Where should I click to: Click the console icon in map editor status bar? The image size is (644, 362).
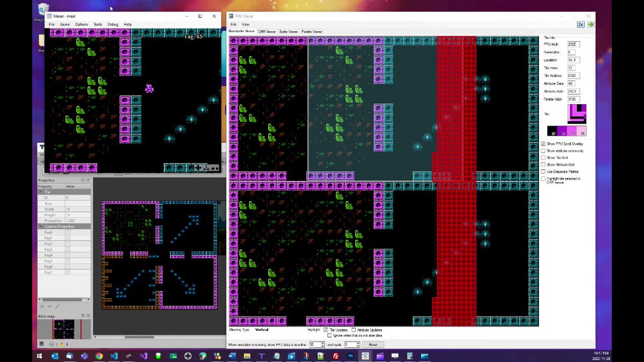pyautogui.click(x=42, y=344)
